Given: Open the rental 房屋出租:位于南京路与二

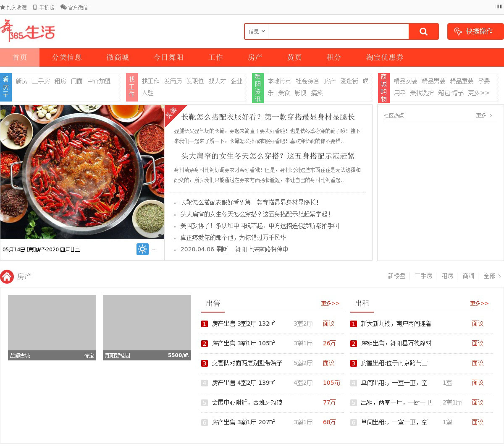Looking at the screenshot, I should [x=394, y=363].
